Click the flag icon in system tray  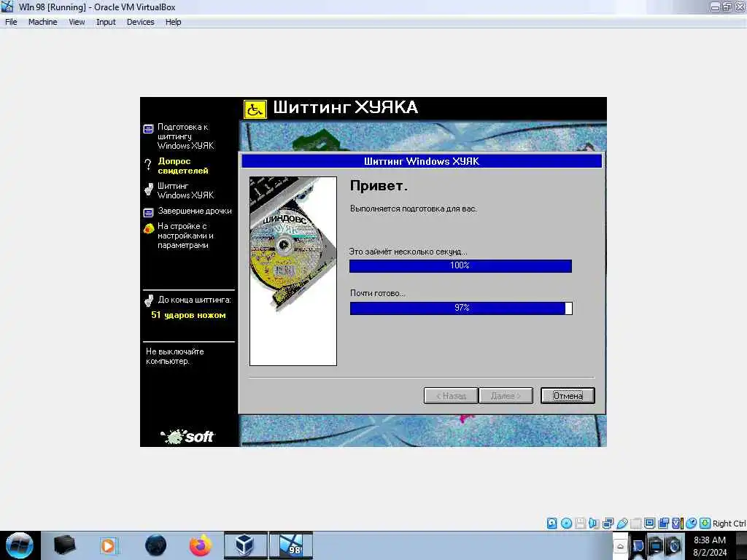[x=638, y=546]
